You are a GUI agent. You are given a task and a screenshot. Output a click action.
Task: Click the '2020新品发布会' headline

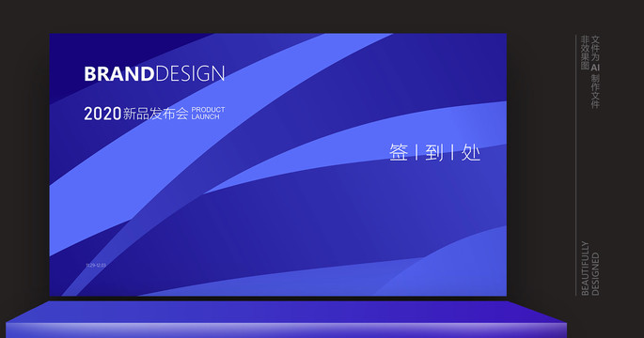pyautogui.click(x=136, y=114)
